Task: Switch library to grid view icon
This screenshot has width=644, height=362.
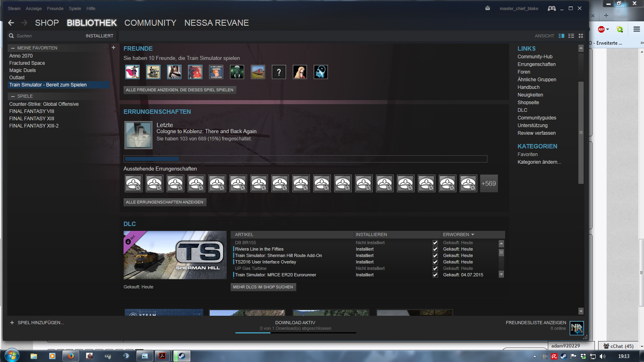Action: pos(581,36)
